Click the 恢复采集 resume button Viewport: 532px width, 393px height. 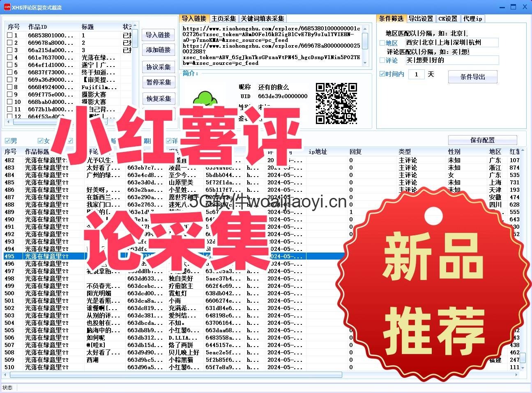tap(158, 99)
